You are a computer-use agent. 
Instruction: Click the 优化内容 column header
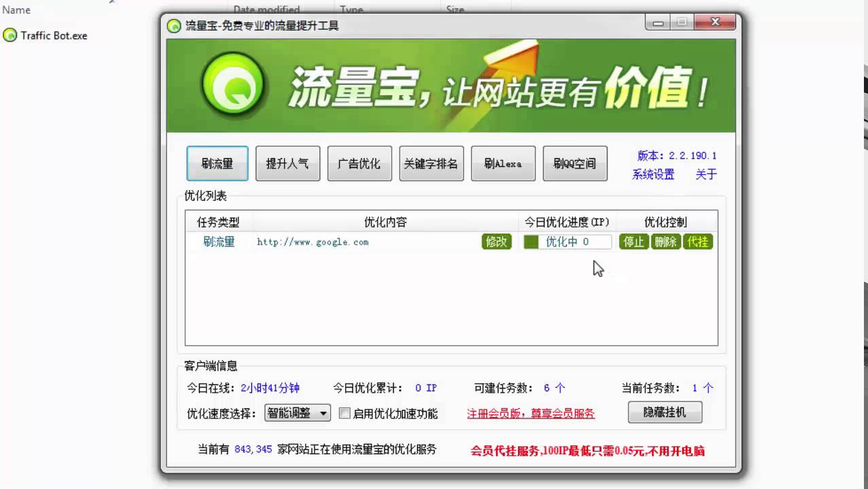click(386, 222)
